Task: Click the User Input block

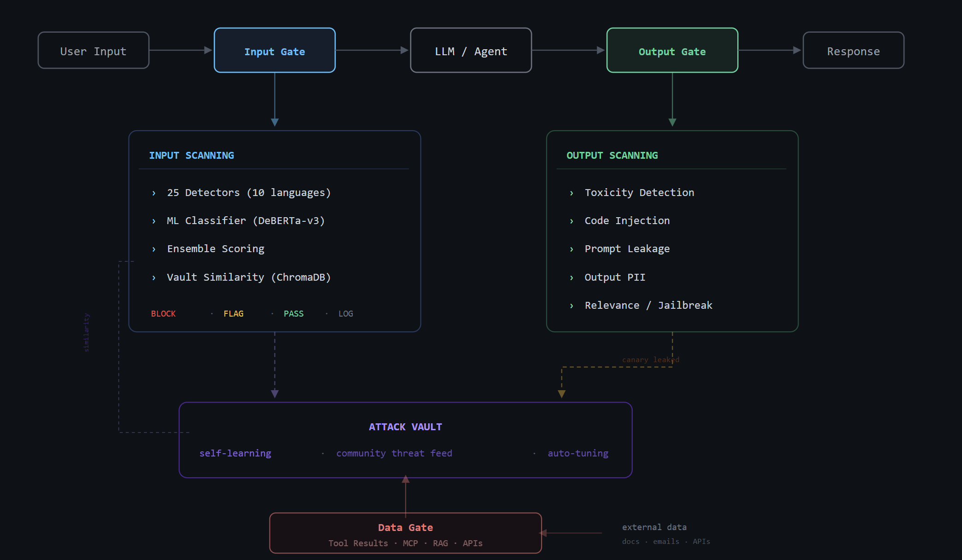Action: 93,51
